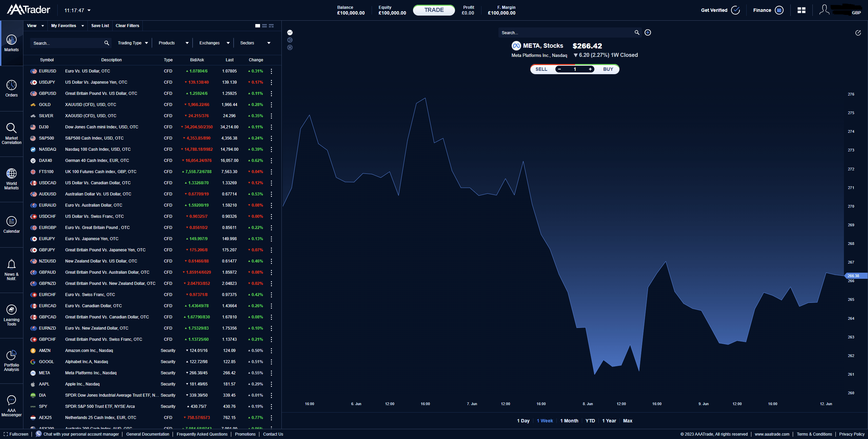Viewport: 868px width, 439px height.
Task: Open Terms & Conditions link
Action: point(814,434)
